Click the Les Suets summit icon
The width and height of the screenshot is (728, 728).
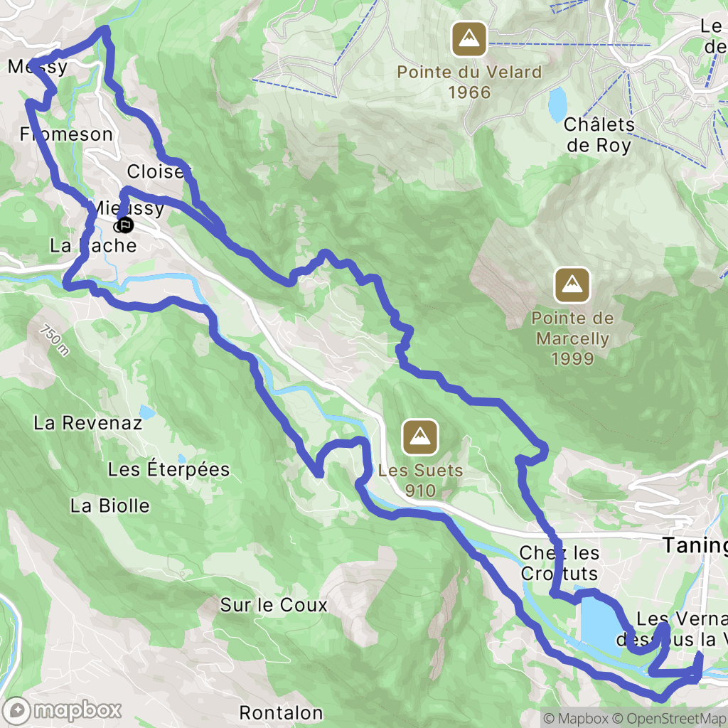pyautogui.click(x=420, y=437)
